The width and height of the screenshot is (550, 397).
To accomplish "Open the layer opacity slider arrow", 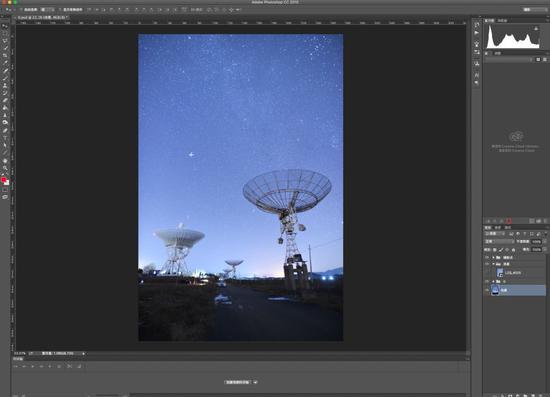I will [545, 242].
